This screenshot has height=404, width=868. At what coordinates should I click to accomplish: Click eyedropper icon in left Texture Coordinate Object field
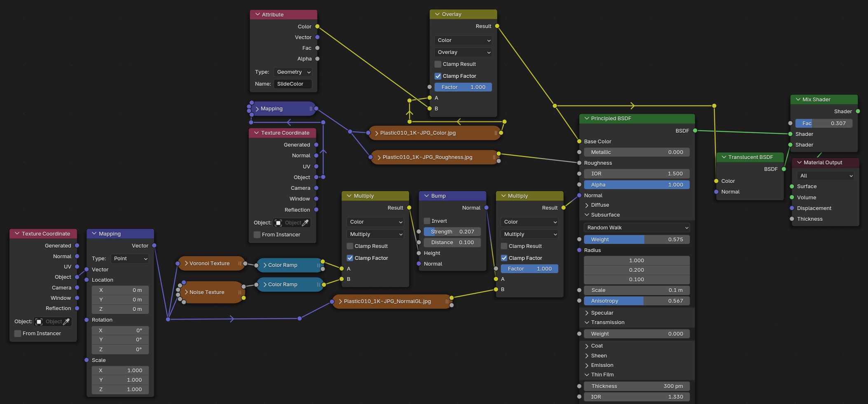pyautogui.click(x=66, y=322)
